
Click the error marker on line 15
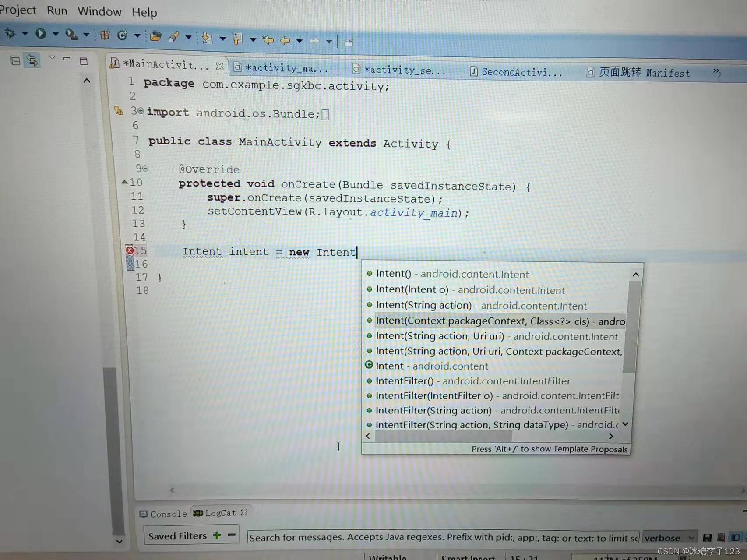tap(130, 250)
